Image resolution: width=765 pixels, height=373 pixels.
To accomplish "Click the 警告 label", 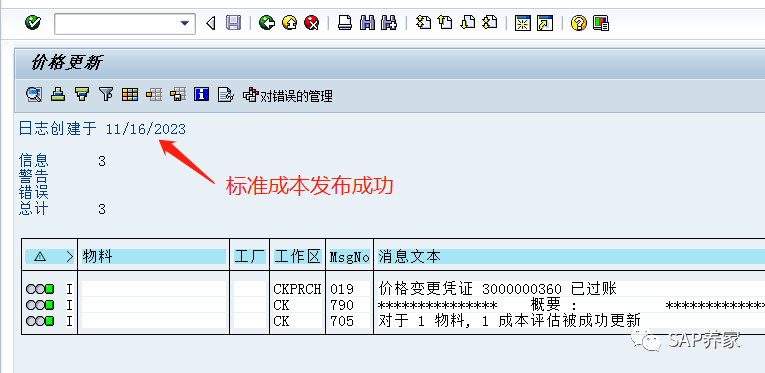I will tap(34, 177).
